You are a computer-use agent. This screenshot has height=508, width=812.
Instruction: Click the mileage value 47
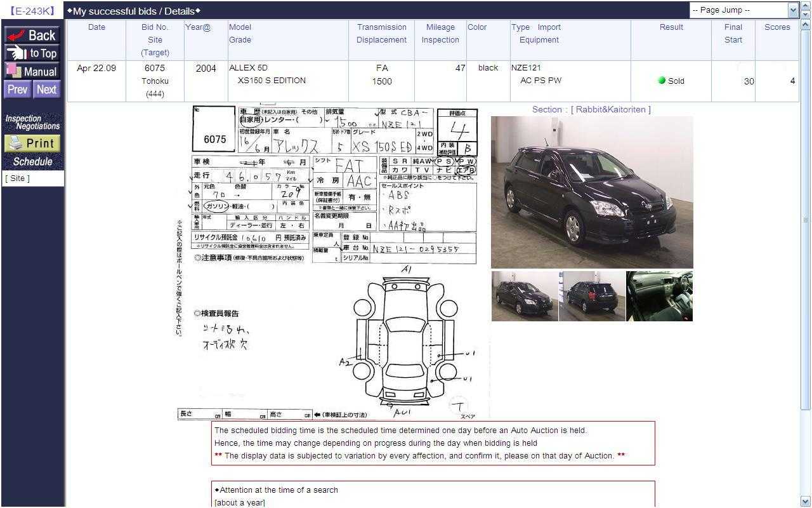click(x=460, y=68)
